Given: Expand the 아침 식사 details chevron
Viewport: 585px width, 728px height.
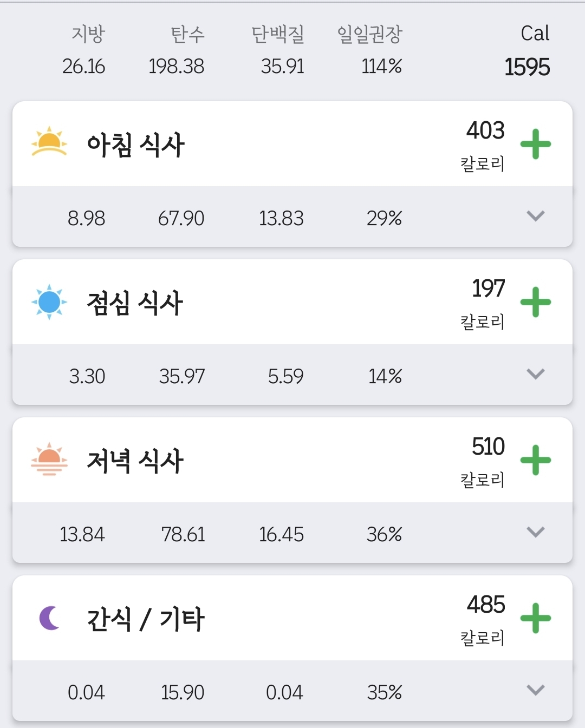Looking at the screenshot, I should pyautogui.click(x=535, y=217).
